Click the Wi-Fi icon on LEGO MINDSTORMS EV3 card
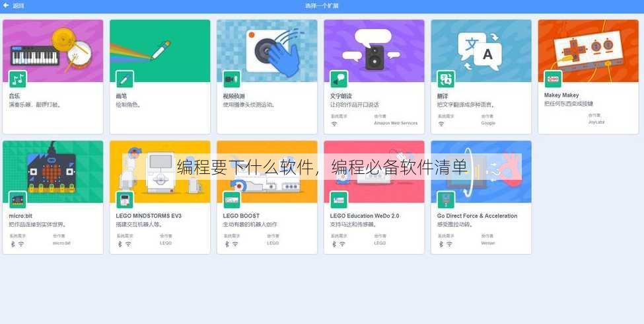 [128, 244]
